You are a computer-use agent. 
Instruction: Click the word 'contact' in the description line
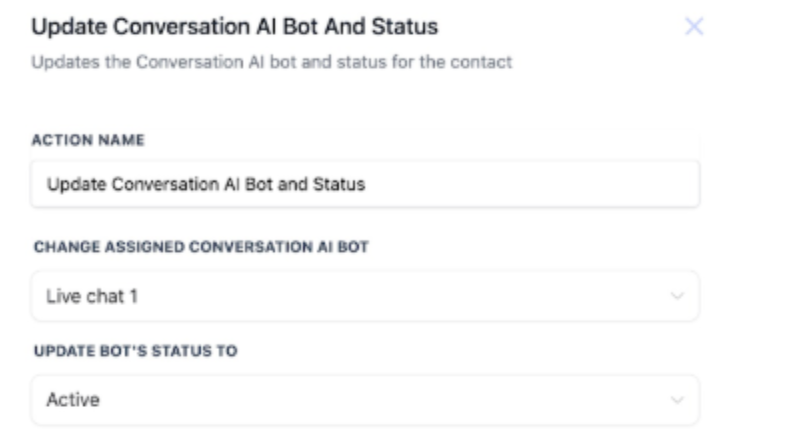[487, 63]
